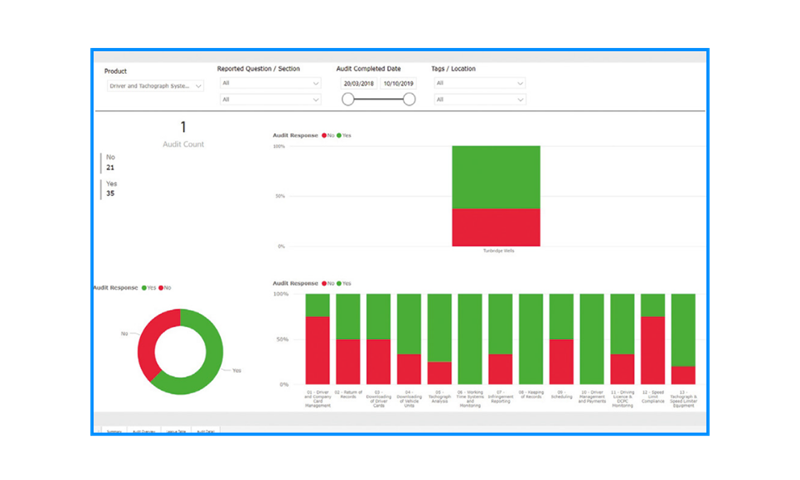Click the date range slider track
The image size is (800, 480).
(378, 99)
